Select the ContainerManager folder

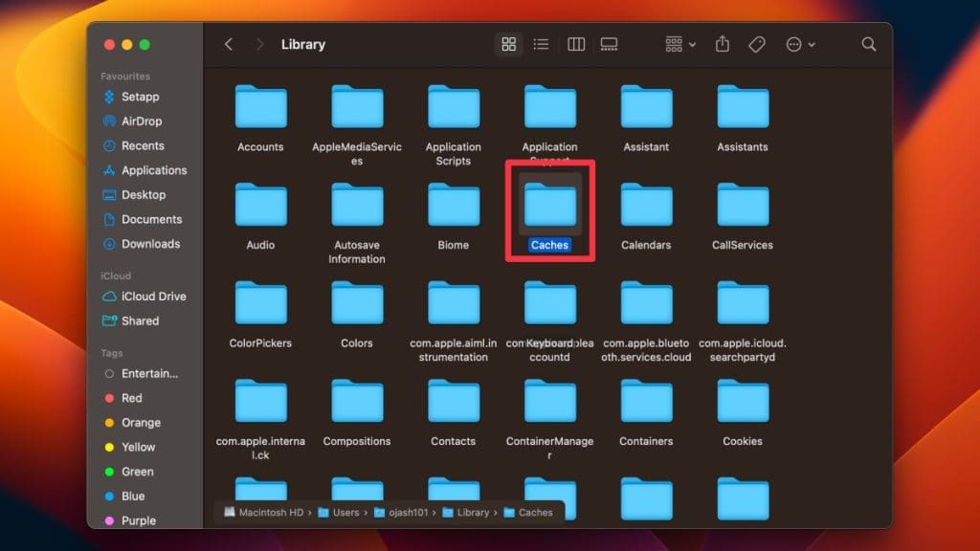(x=550, y=401)
